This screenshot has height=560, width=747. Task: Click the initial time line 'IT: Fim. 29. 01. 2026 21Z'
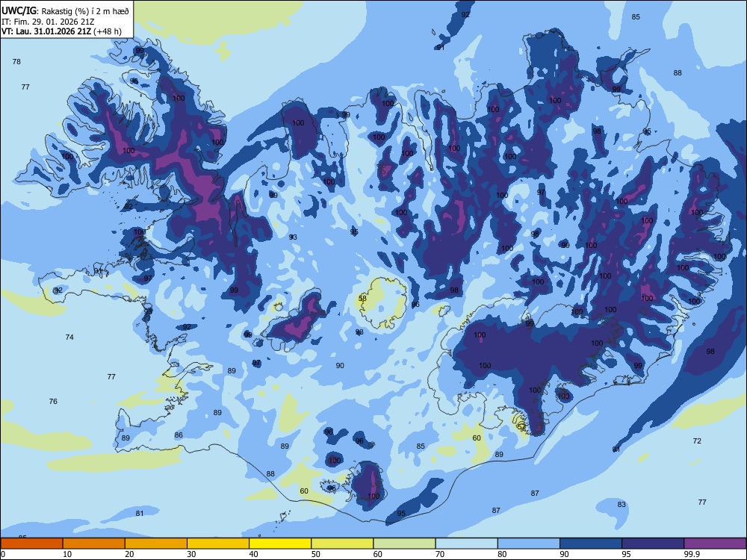pos(47,22)
